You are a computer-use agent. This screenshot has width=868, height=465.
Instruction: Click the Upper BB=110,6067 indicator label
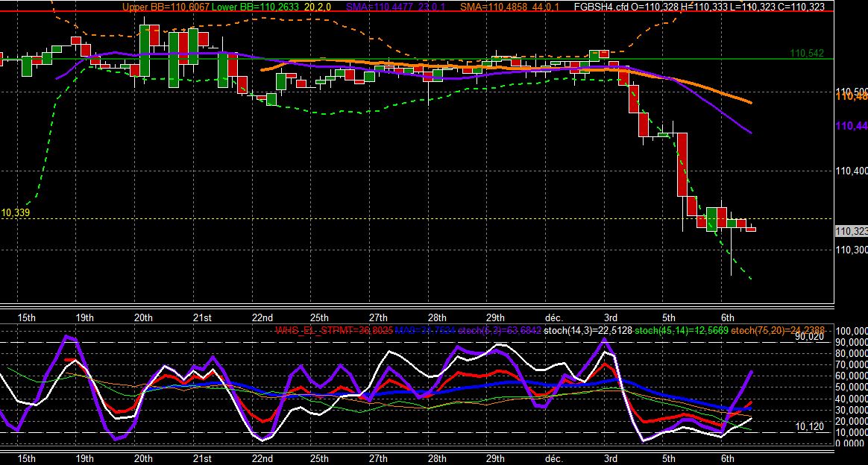pyautogui.click(x=166, y=7)
